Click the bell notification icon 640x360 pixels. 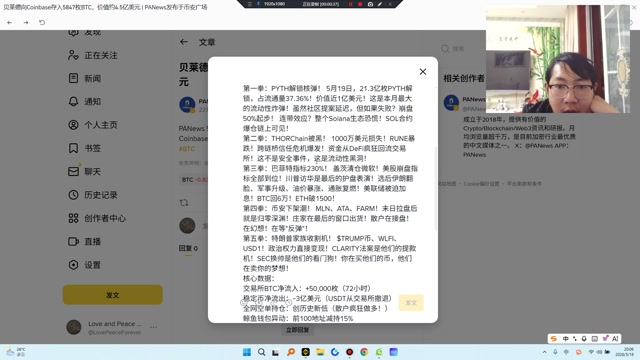click(73, 101)
